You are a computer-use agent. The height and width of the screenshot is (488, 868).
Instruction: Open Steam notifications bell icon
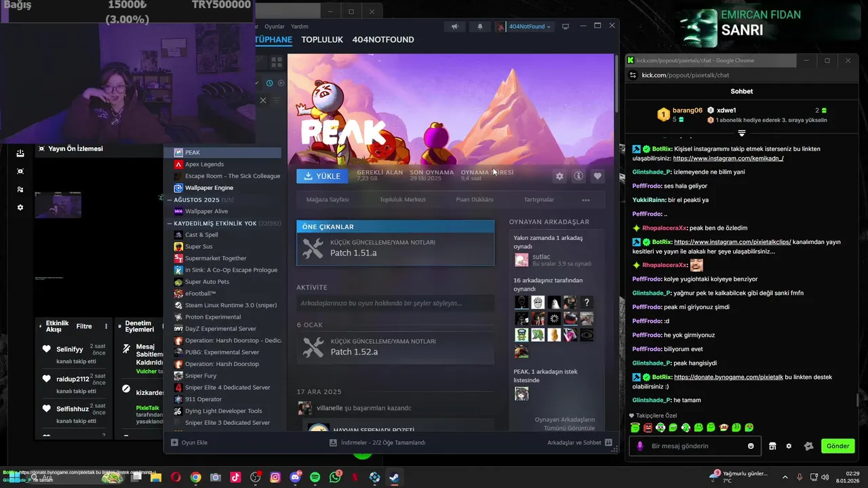pyautogui.click(x=480, y=26)
